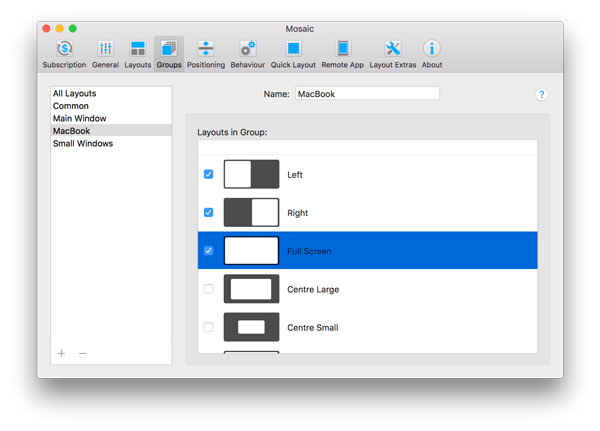Open the Subscription preferences pane
The height and width of the screenshot is (431, 600).
click(64, 53)
